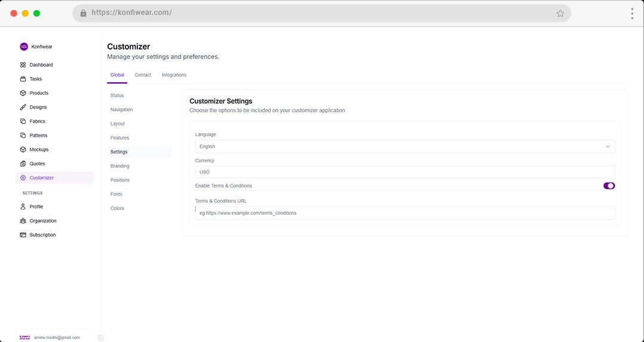Switch to the Integrations tab
This screenshot has width=644, height=342.
[x=174, y=75]
